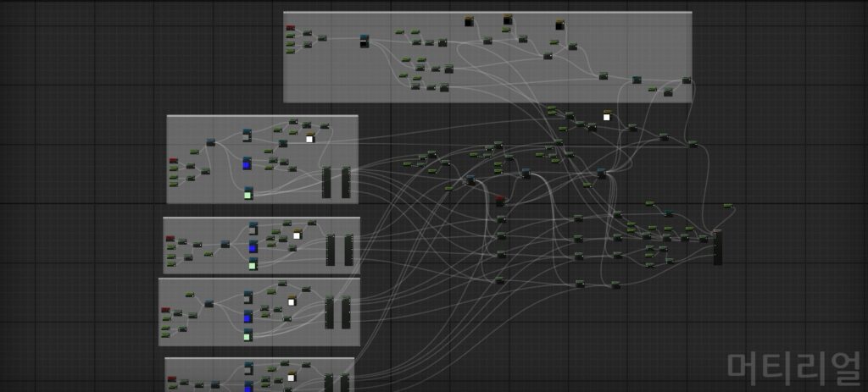Select the blue texture node in second comment box
This screenshot has height=392, width=868.
247,163
